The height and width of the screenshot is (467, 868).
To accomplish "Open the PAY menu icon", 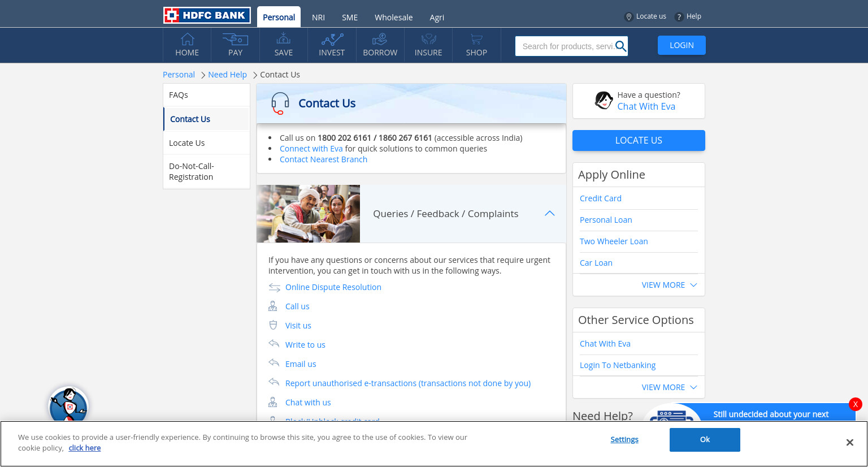I will tap(235, 38).
